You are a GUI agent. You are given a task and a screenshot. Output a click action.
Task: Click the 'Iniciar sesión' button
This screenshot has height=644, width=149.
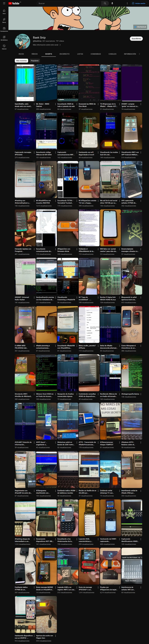[x=139, y=3]
